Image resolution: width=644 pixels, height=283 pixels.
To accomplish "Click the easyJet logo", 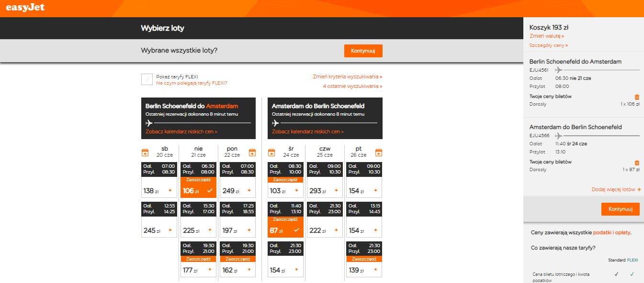I will pyautogui.click(x=25, y=7).
